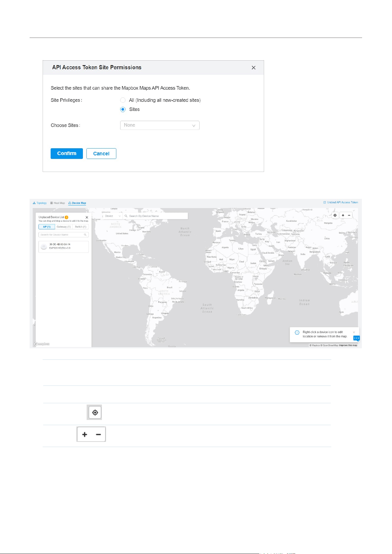
Task: Click the magnifier in Search for Device Name
Action: (85, 235)
